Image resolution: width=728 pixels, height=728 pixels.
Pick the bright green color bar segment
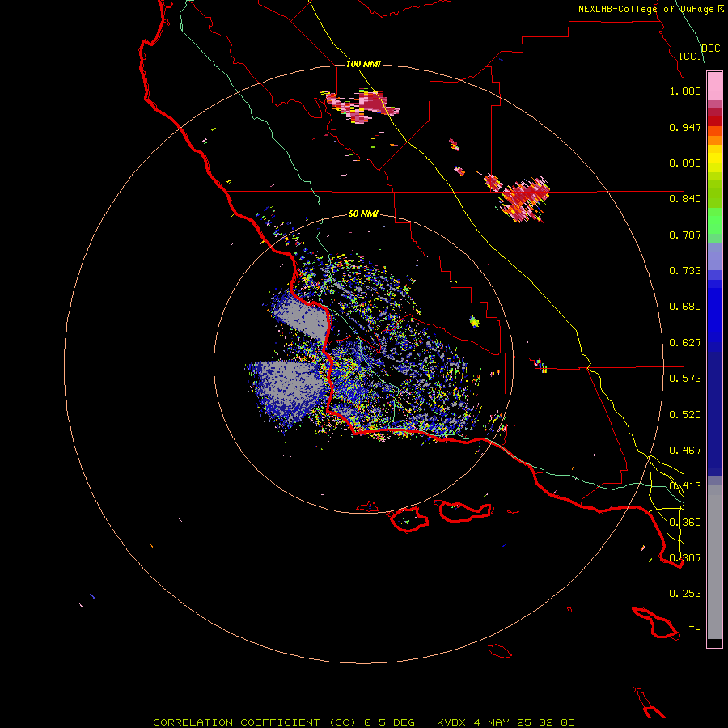tap(714, 221)
